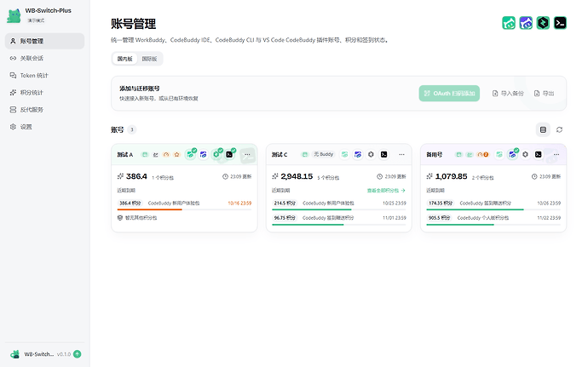The height and width of the screenshot is (367, 588).
Task: Click the orange progress bar under 386.4 积分
Action: pyautogui.click(x=184, y=209)
